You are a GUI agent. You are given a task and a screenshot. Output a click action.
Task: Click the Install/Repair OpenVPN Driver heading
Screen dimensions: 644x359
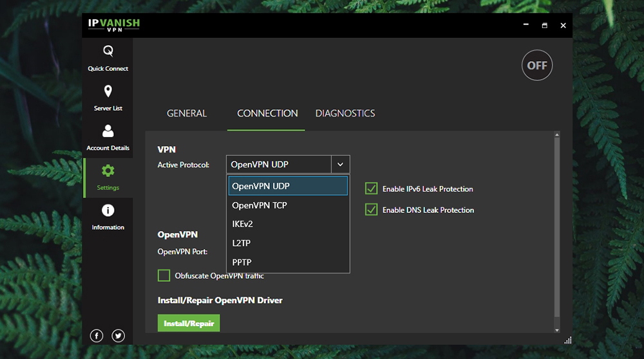coord(220,300)
